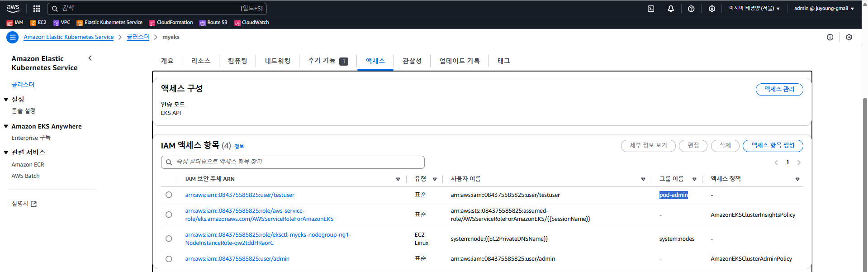Switch to the 네트워킹 tab
868x272 pixels.
click(x=278, y=61)
